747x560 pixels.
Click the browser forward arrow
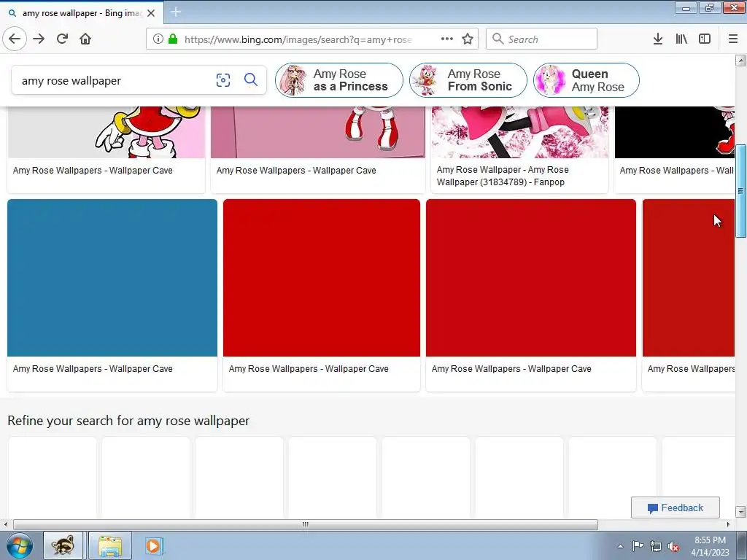[39, 39]
